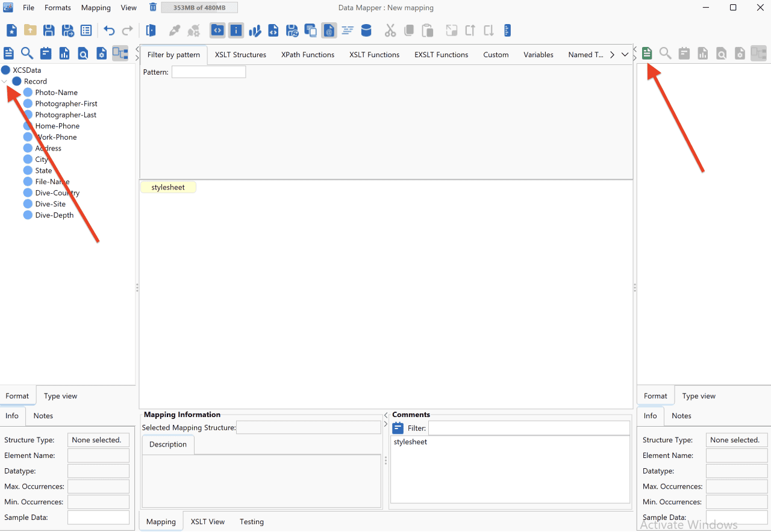Toggle the highlighted document globe icon

coord(329,30)
